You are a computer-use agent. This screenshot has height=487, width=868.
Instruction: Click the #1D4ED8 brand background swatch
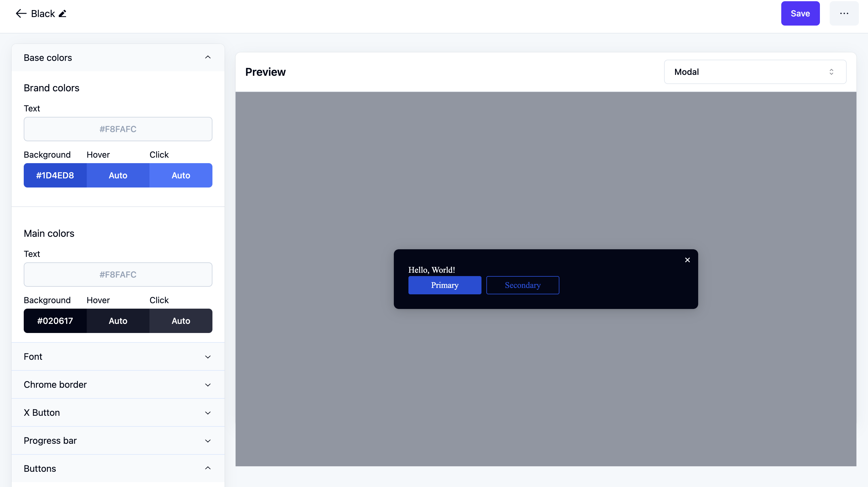point(55,175)
